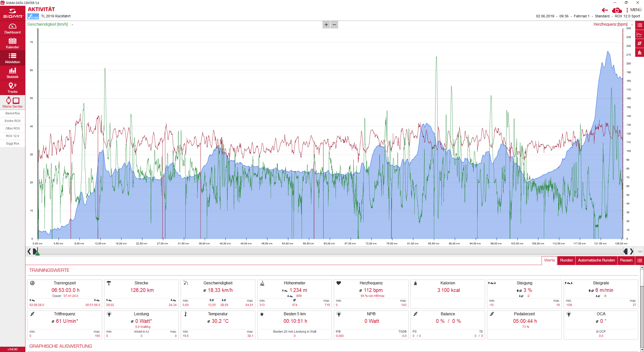This screenshot has width=644, height=352.
Task: Click the line chart icon in right strip
Action: pos(639,34)
